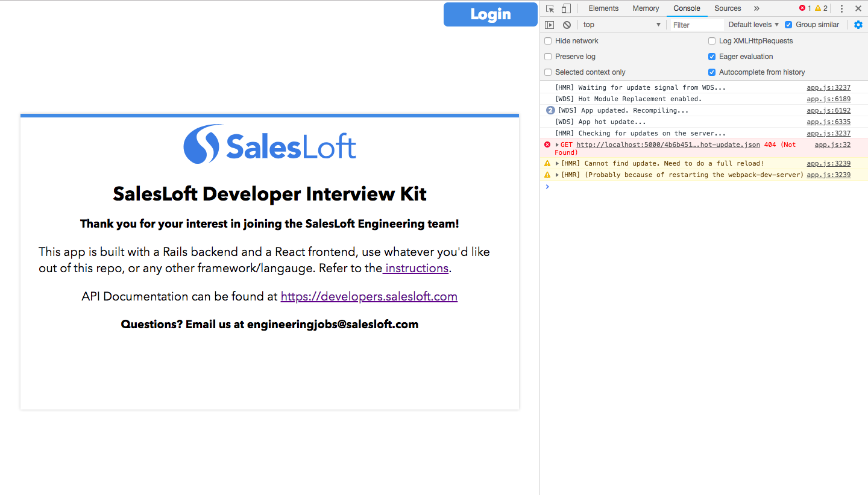Uncheck Group similar checkbox

788,25
